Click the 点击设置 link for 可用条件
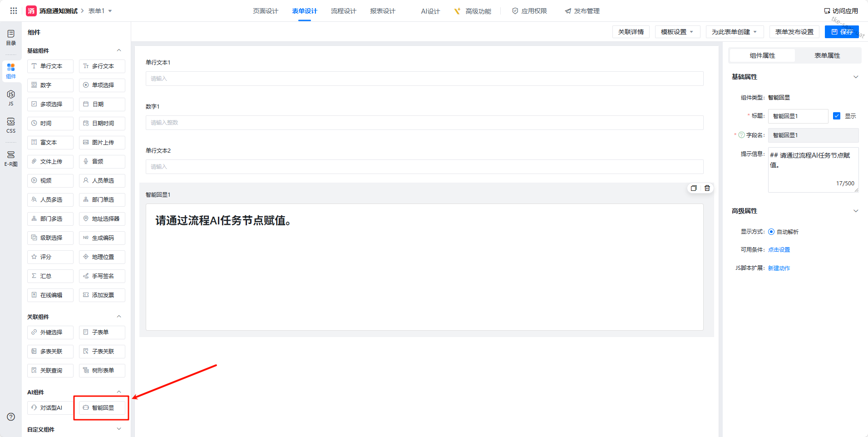Image resolution: width=868 pixels, height=437 pixels. (x=779, y=250)
